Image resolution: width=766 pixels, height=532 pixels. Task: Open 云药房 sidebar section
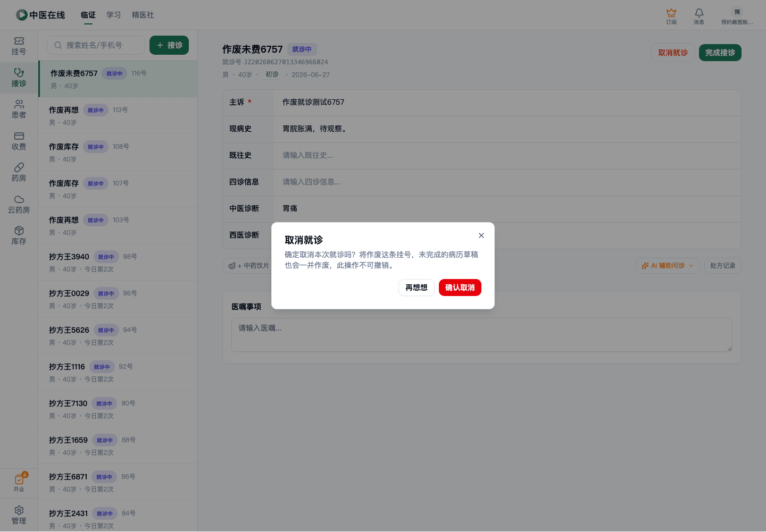[x=19, y=204]
